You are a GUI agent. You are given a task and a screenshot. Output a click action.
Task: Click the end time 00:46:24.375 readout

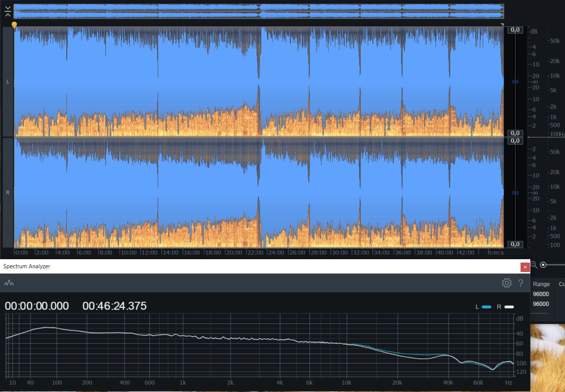pos(115,306)
